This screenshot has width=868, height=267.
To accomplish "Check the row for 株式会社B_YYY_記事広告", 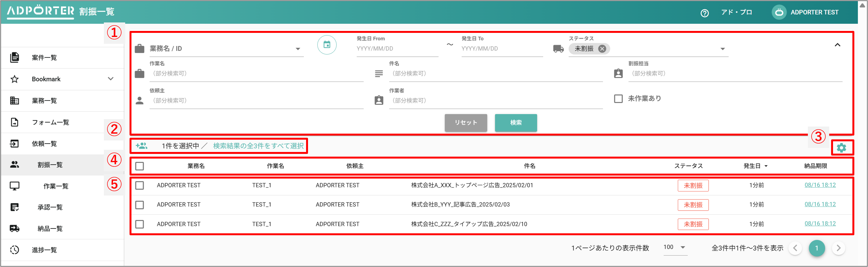I will coord(139,205).
